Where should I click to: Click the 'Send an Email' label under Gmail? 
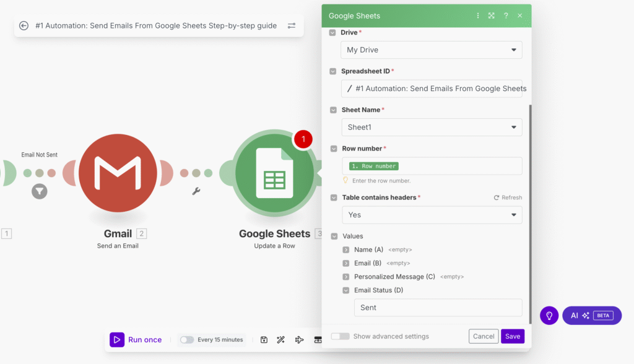pyautogui.click(x=118, y=246)
